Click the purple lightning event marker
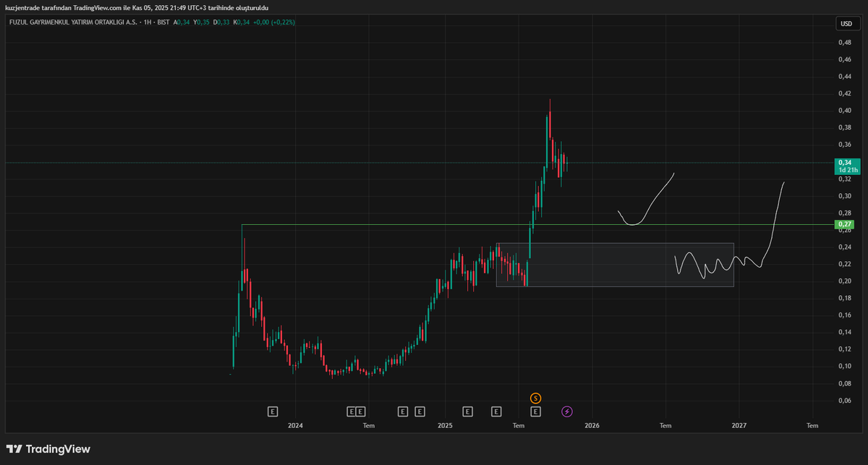Viewport: 868px width, 465px height. tap(567, 411)
